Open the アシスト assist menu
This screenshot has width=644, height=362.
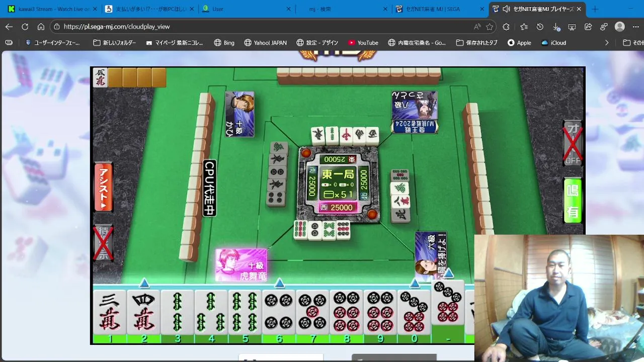pyautogui.click(x=104, y=187)
